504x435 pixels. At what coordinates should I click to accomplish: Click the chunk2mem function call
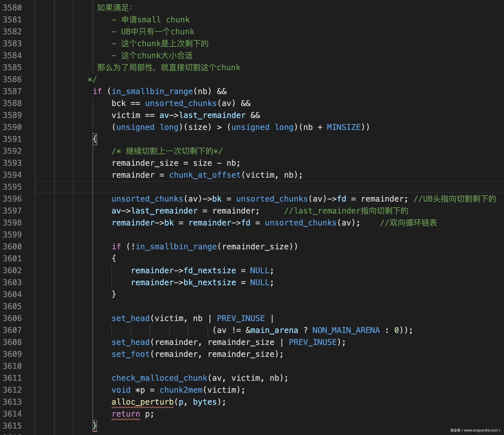click(181, 390)
